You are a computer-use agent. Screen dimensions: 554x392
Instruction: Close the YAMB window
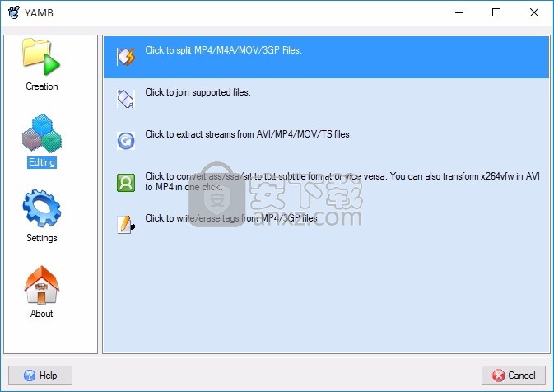tap(534, 12)
